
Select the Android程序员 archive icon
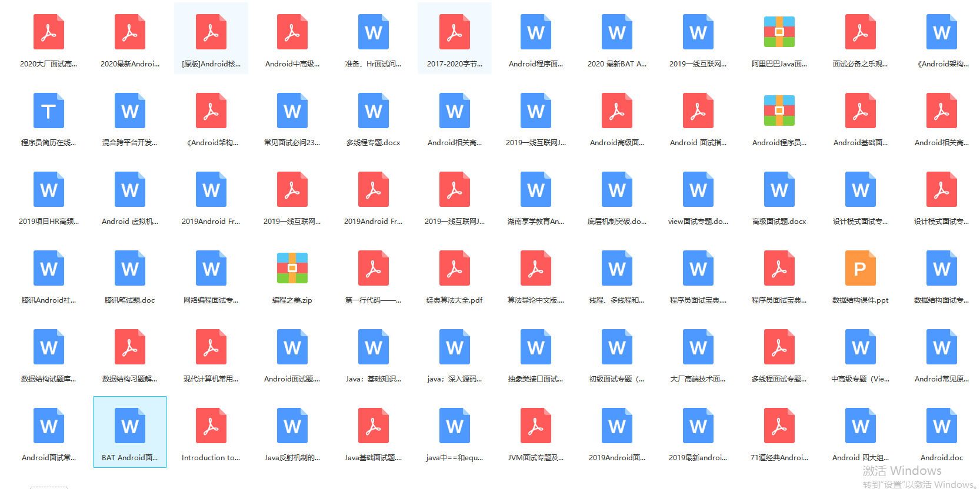[x=779, y=110]
